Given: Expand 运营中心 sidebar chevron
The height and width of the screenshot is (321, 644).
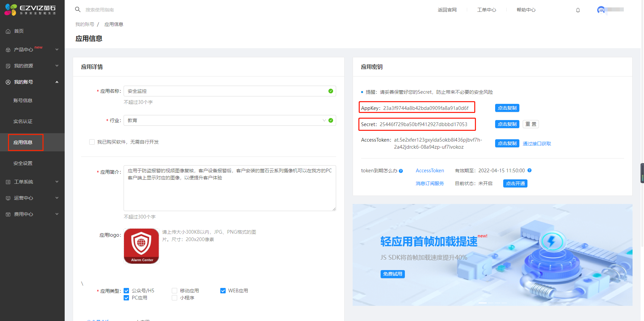Looking at the screenshot, I should coord(57,198).
